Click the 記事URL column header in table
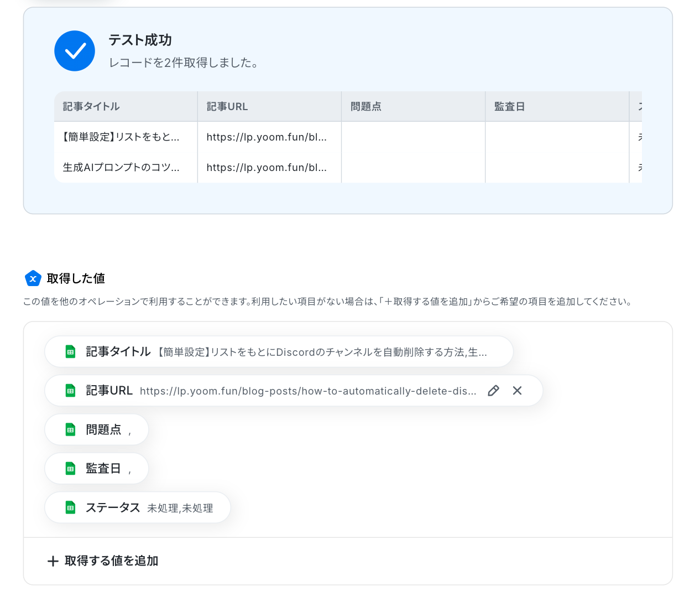The width and height of the screenshot is (700, 591). [227, 106]
